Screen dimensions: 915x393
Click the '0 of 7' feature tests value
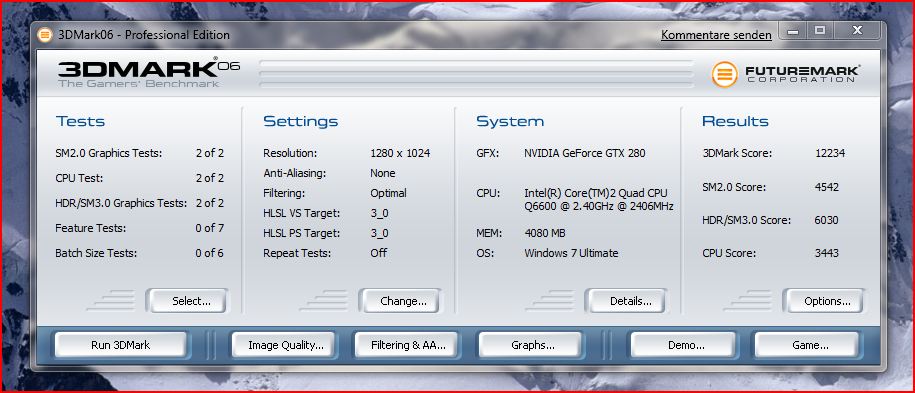coord(209,228)
